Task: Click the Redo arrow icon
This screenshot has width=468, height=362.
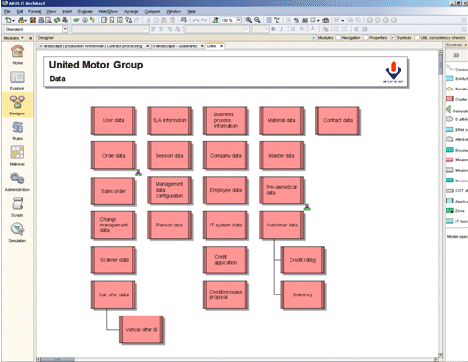Action: click(204, 20)
